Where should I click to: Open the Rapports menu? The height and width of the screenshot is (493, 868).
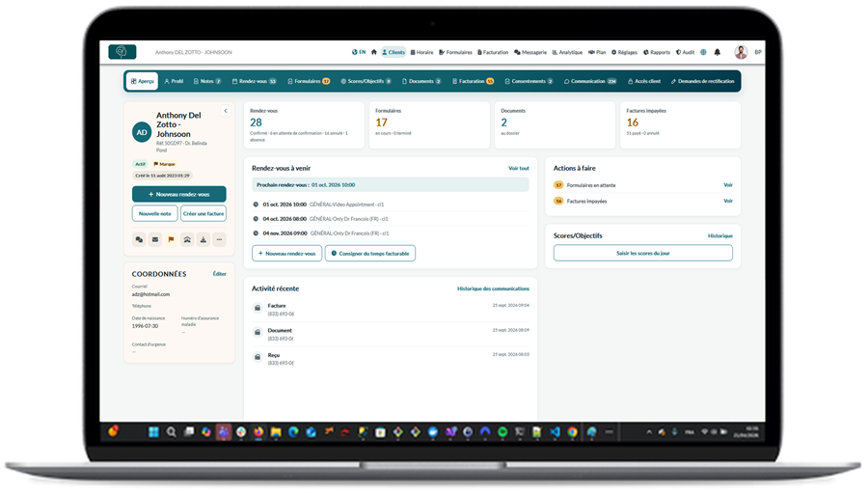coord(657,52)
